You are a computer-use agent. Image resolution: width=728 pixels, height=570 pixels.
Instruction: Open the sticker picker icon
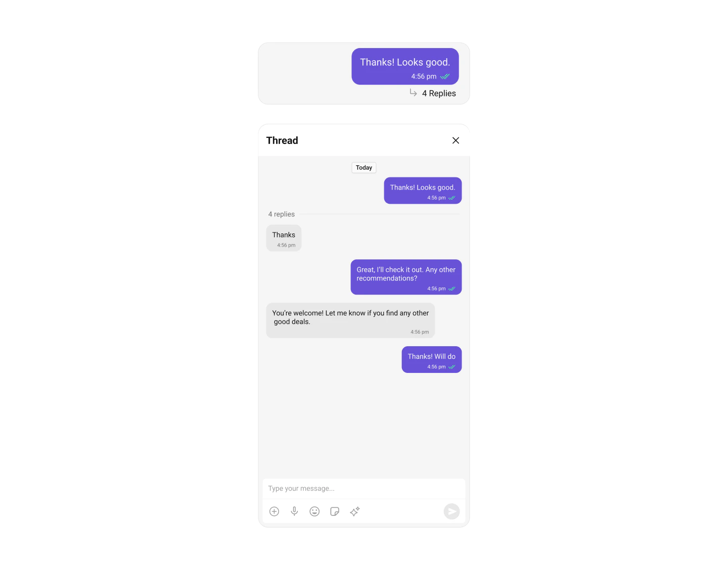click(335, 511)
